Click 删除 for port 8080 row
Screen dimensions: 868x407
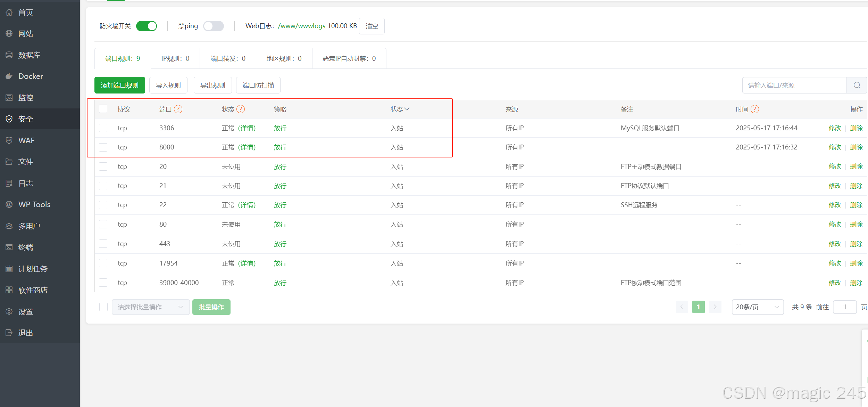coord(856,147)
